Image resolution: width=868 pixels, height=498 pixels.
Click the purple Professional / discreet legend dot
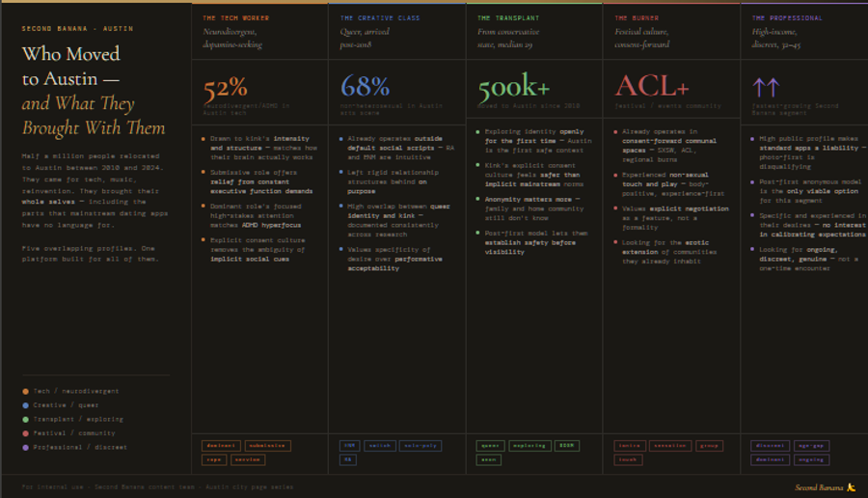tap(25, 447)
